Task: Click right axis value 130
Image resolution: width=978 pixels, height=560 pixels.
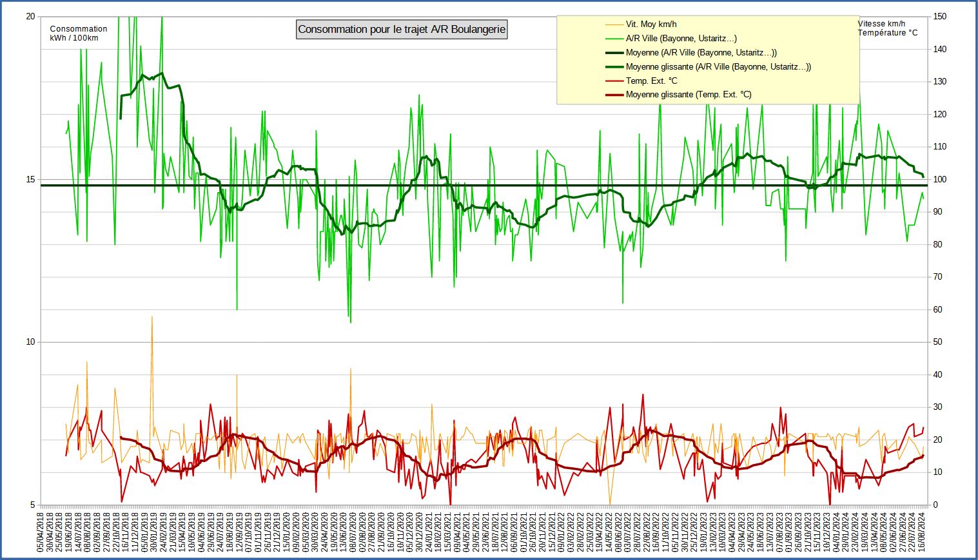Action: point(940,82)
